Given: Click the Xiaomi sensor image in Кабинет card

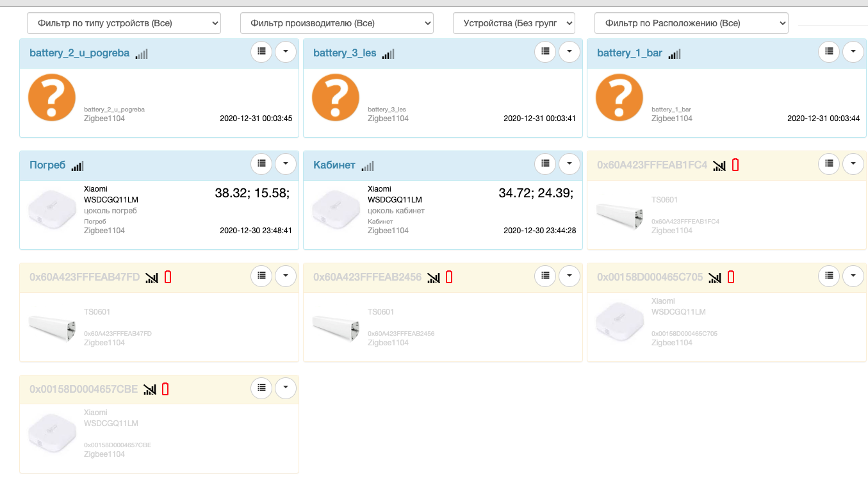Looking at the screenshot, I should [336, 210].
